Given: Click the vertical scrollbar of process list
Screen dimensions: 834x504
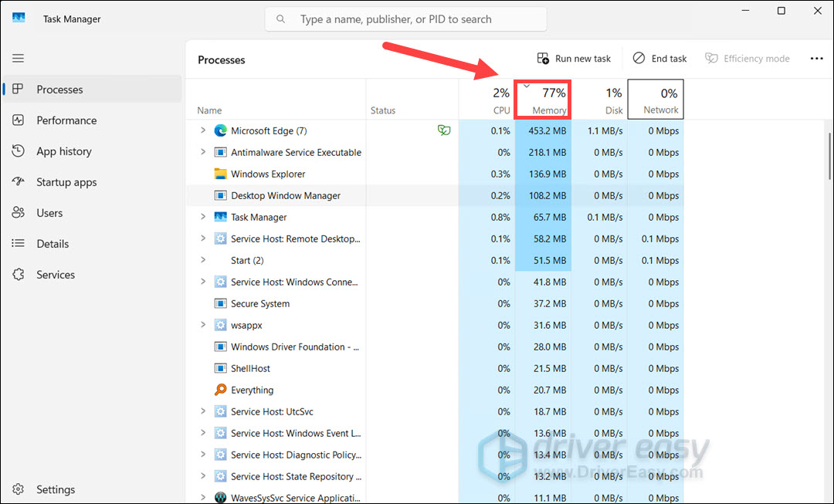Looking at the screenshot, I should pyautogui.click(x=829, y=156).
